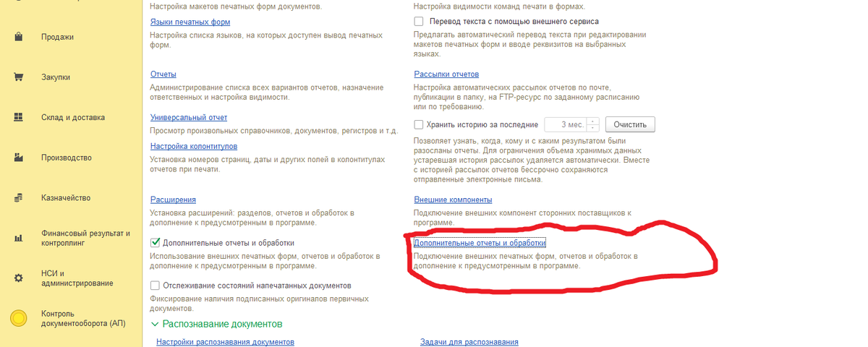
Task: Click text 'Настройка видимости команд печати в формах.'
Action: [500, 7]
